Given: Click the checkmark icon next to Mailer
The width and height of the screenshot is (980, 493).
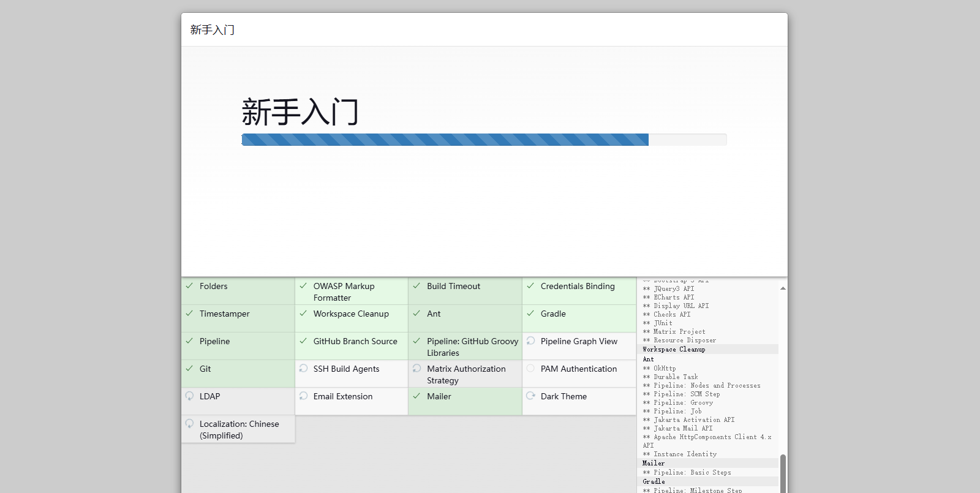Looking at the screenshot, I should pyautogui.click(x=417, y=396).
